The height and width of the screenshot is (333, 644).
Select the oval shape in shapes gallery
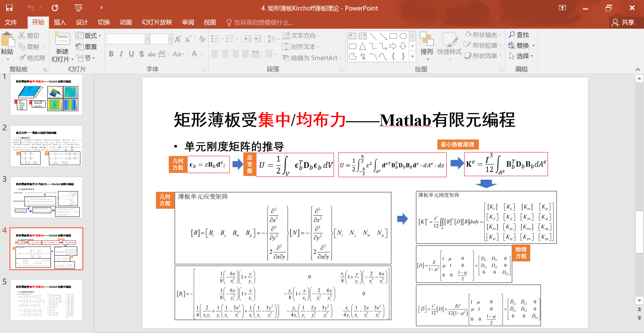(403, 36)
